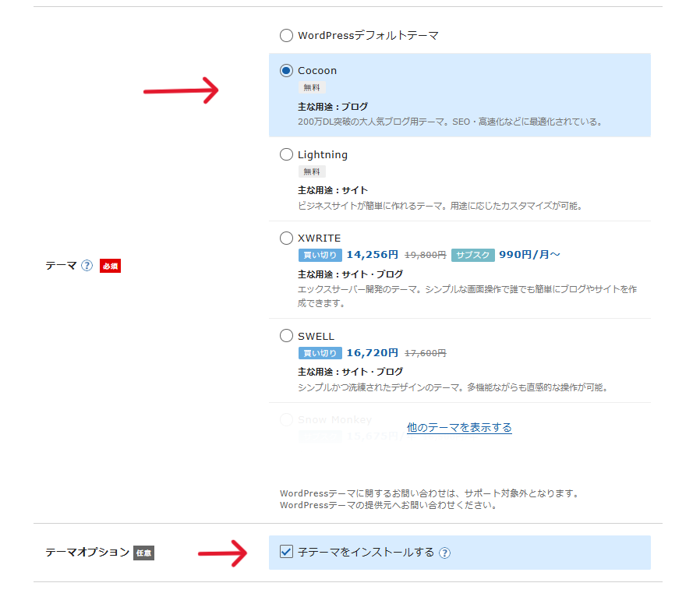Click XWRITE's 主な用途：サイト・ブログ line
Screen dimensions: 700x590
pos(350,274)
